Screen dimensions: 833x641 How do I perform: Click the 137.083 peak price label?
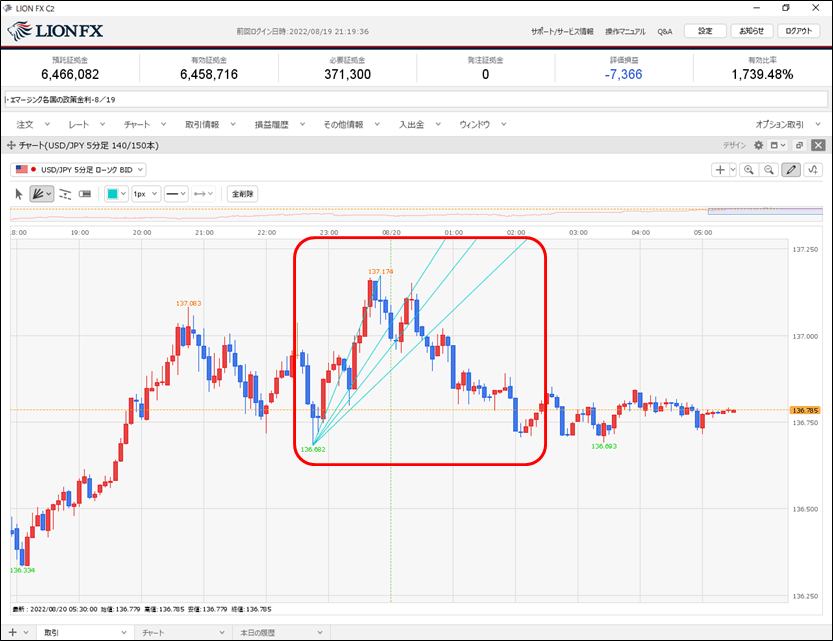point(189,303)
